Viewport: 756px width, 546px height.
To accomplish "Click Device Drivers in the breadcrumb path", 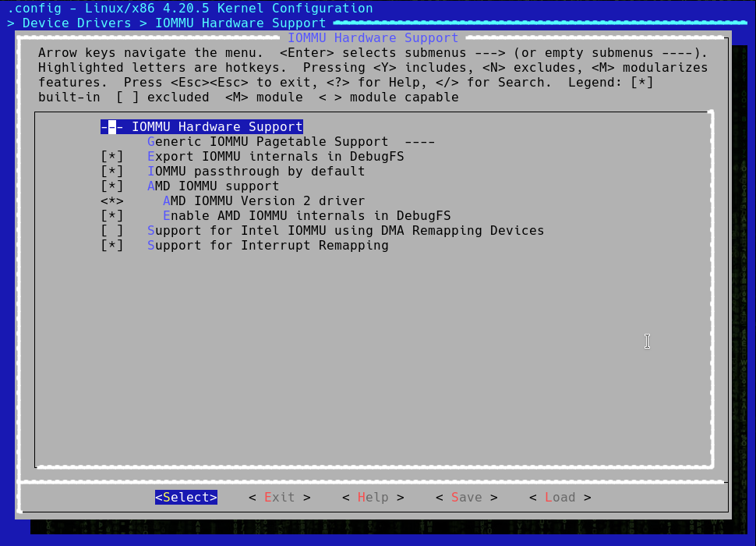I will pos(76,23).
